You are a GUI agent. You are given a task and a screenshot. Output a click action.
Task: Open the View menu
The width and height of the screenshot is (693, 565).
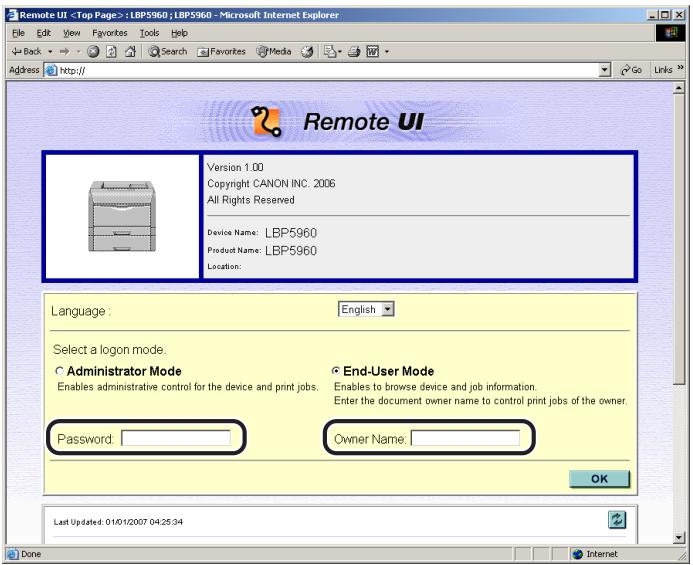coord(71,33)
